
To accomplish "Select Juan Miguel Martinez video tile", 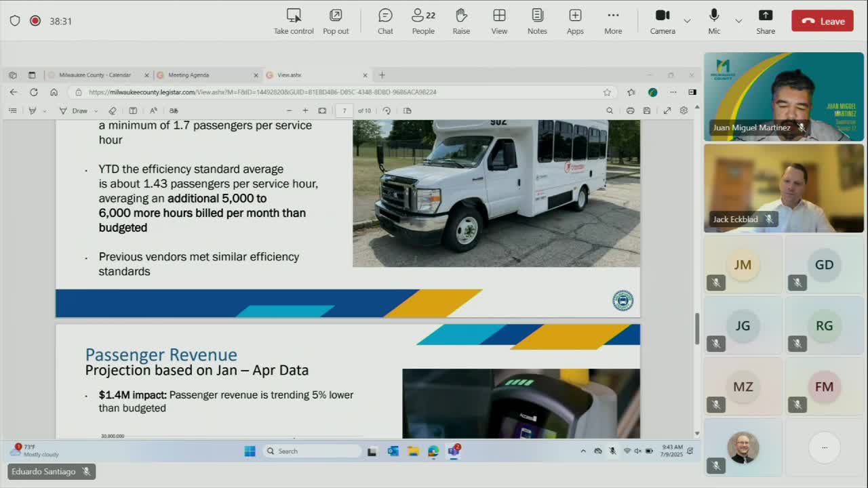I will tap(783, 96).
